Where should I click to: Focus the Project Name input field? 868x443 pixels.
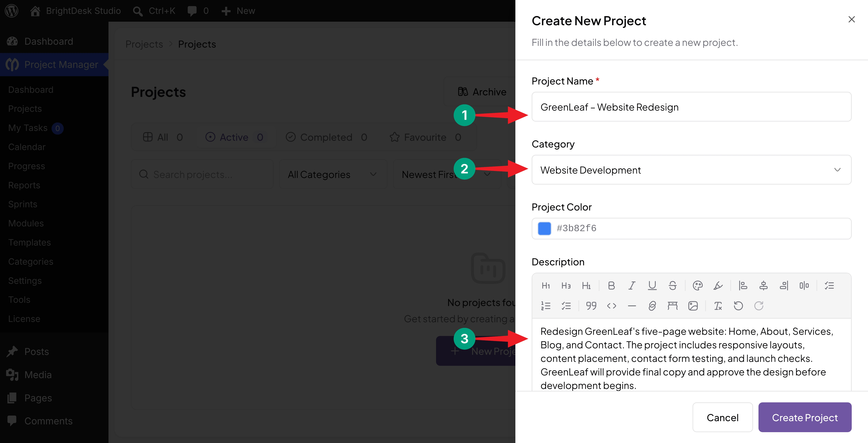692,107
